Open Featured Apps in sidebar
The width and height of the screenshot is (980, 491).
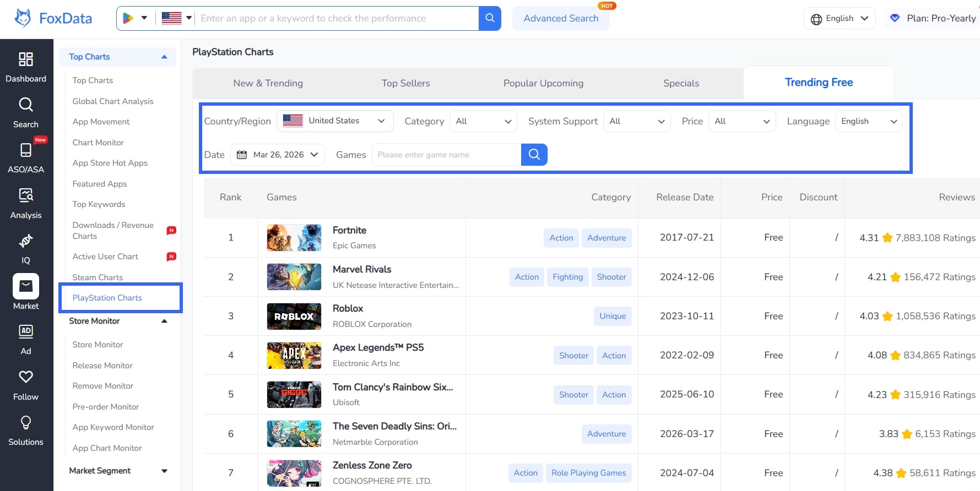100,184
